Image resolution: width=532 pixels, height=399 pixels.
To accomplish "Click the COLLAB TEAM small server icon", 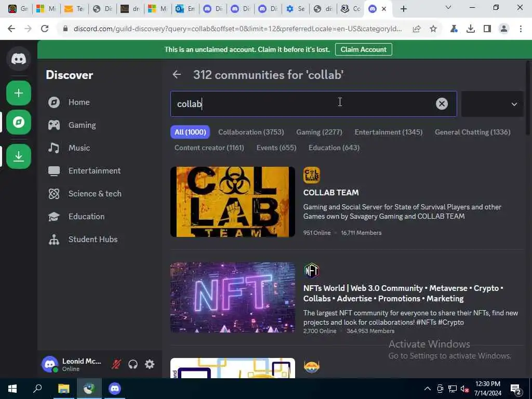I will (312, 175).
